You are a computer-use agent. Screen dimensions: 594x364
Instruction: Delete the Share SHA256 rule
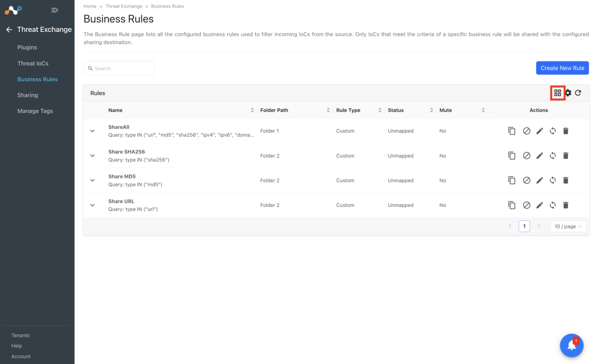566,155
